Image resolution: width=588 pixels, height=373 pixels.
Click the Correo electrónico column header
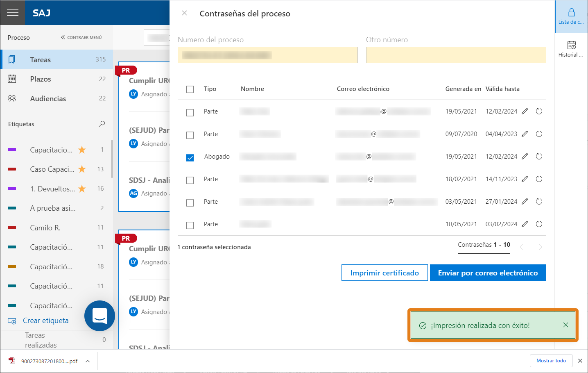point(363,89)
